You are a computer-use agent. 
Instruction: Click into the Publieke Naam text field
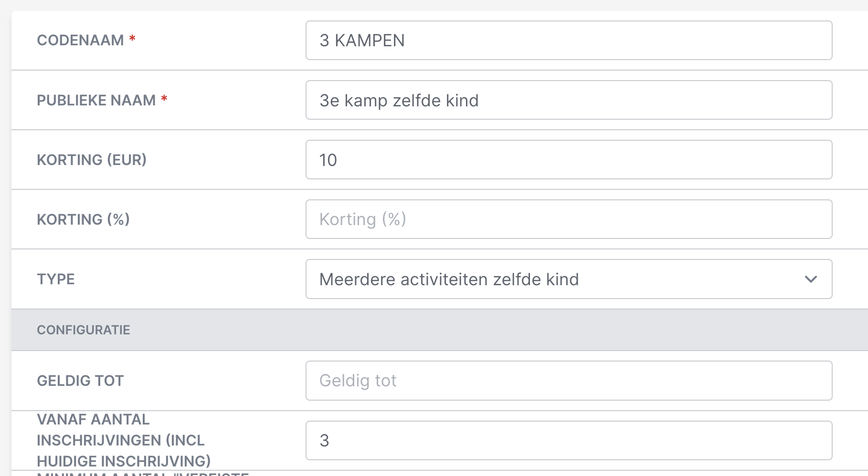click(568, 100)
